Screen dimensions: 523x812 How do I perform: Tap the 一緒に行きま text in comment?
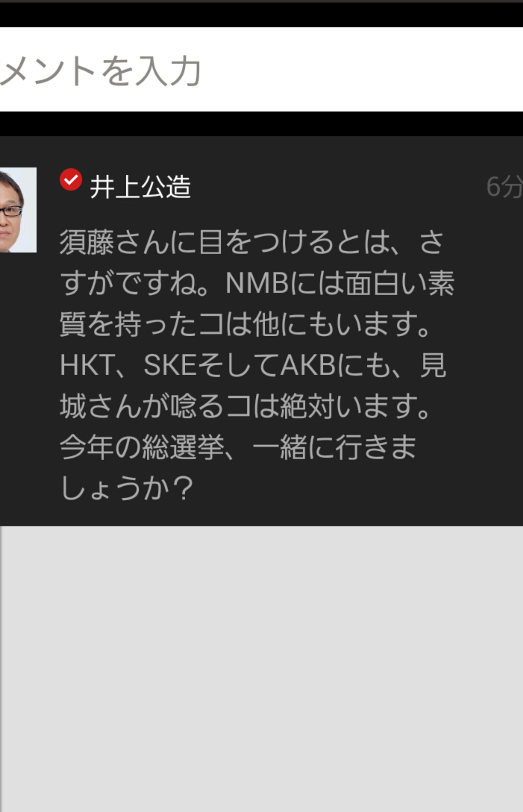[335, 447]
